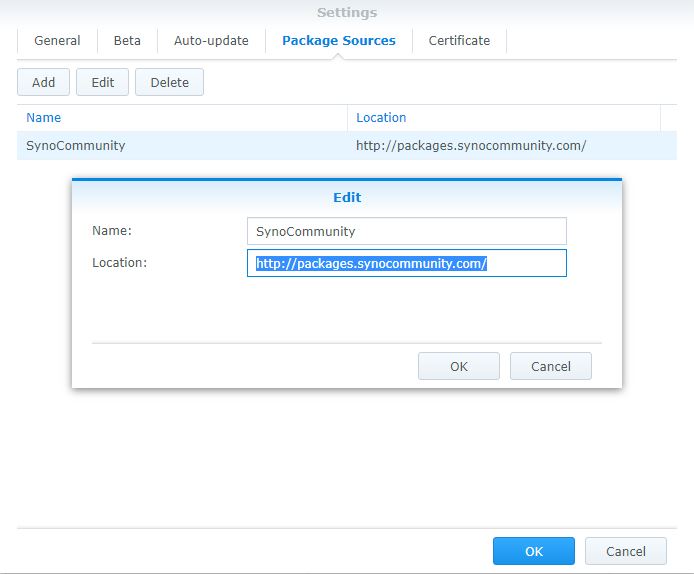Cancel the Edit dialog
Image resolution: width=694 pixels, height=574 pixels.
pyautogui.click(x=551, y=366)
